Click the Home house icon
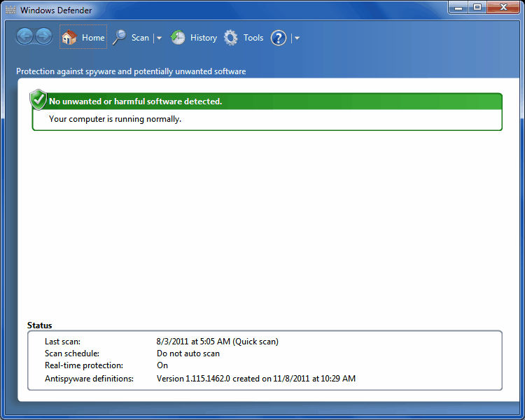 [x=69, y=37]
